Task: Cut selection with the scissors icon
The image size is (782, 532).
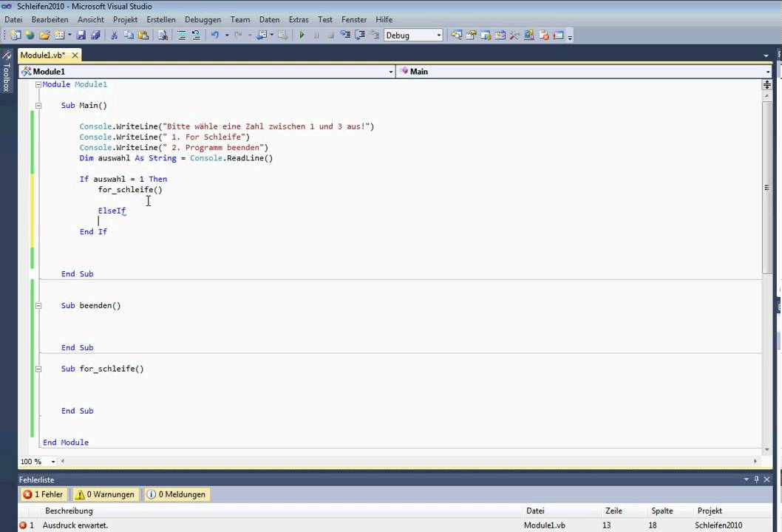Action: [115, 35]
